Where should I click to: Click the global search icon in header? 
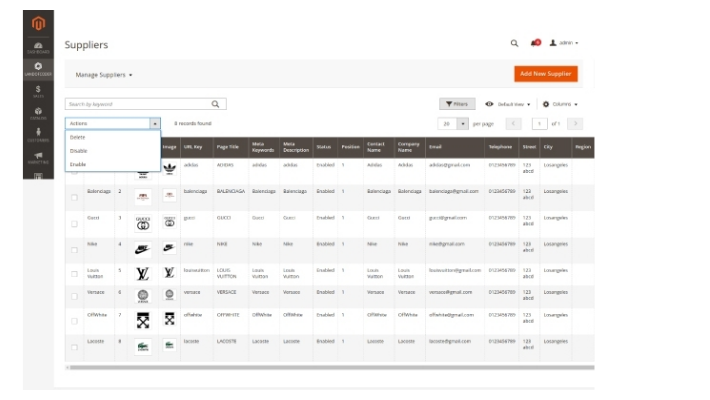[x=515, y=43]
